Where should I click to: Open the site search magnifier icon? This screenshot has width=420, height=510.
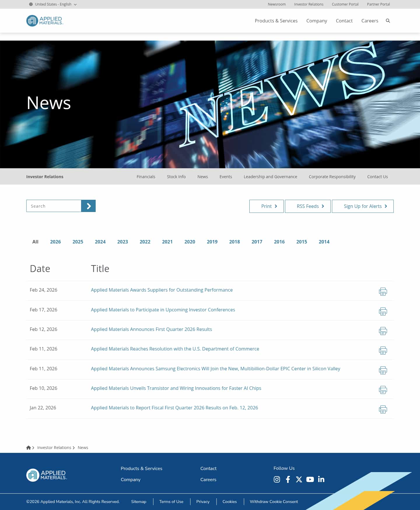tap(388, 21)
